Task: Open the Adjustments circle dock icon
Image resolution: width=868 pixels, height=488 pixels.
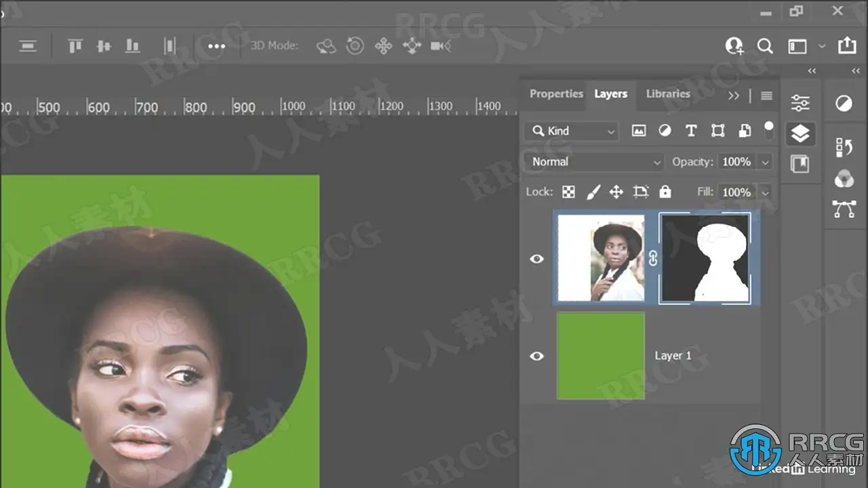Action: (x=844, y=103)
